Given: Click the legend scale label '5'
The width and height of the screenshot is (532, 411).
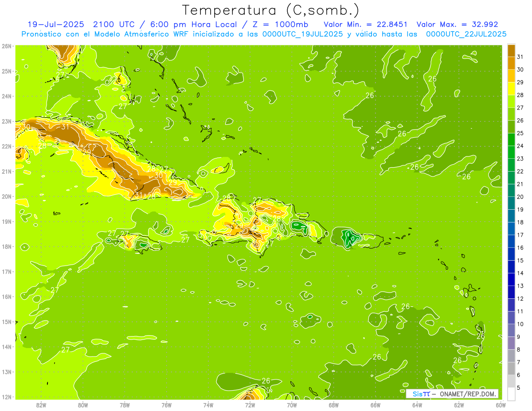Looking at the screenshot, I should (518, 388).
